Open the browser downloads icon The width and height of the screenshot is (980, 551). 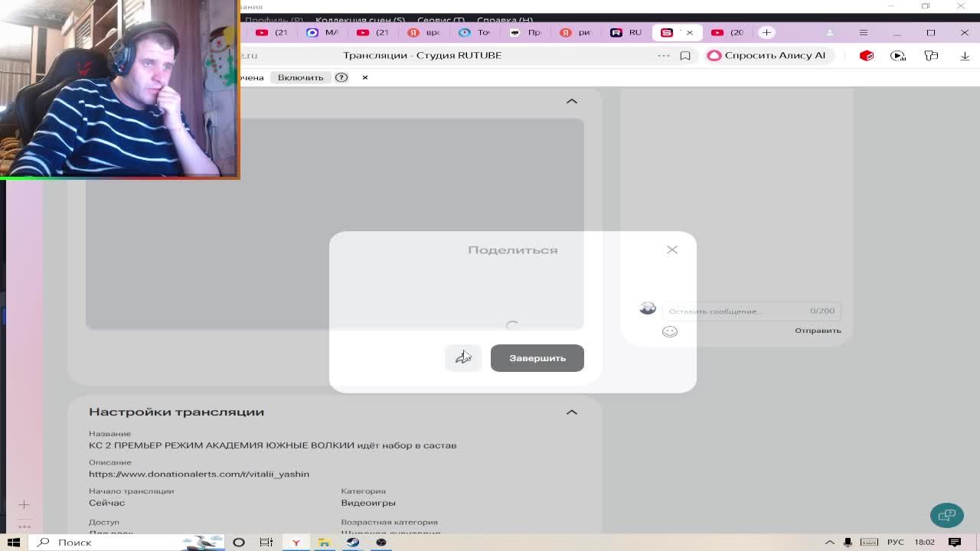click(x=965, y=55)
